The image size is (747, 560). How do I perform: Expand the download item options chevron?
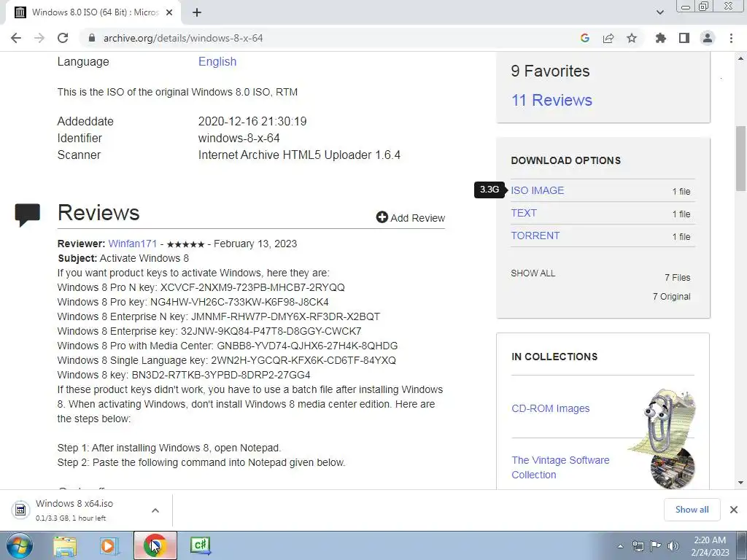coord(155,510)
